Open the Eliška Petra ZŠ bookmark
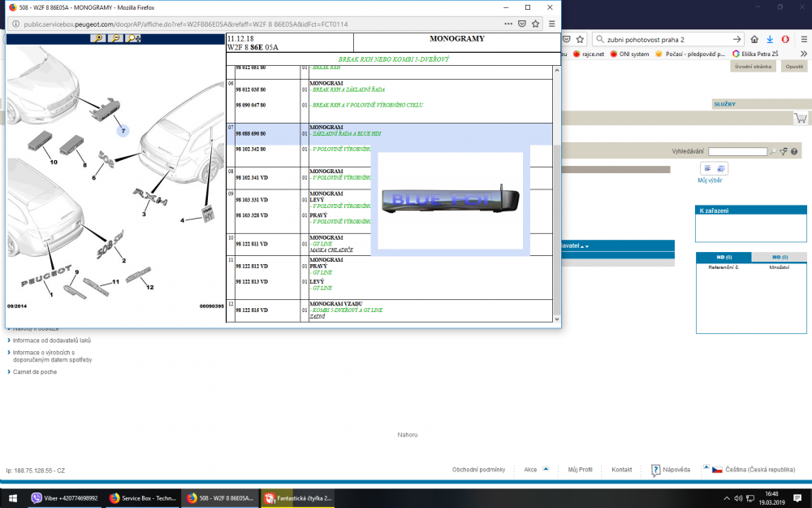 (755, 54)
